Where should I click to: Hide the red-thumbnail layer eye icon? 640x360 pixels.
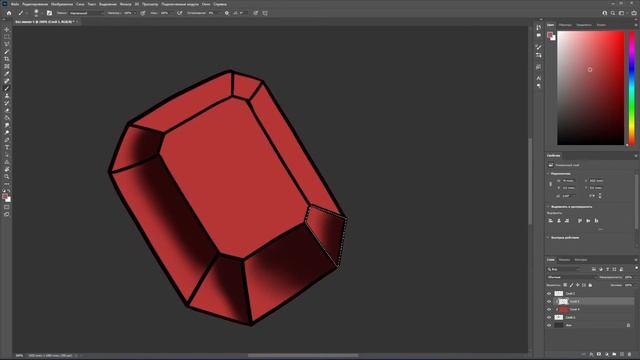coord(549,309)
